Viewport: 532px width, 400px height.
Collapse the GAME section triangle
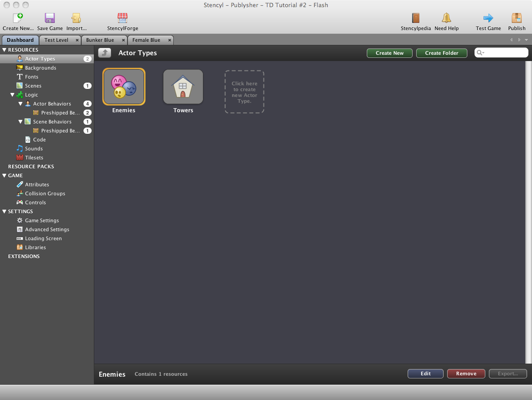tap(4, 176)
